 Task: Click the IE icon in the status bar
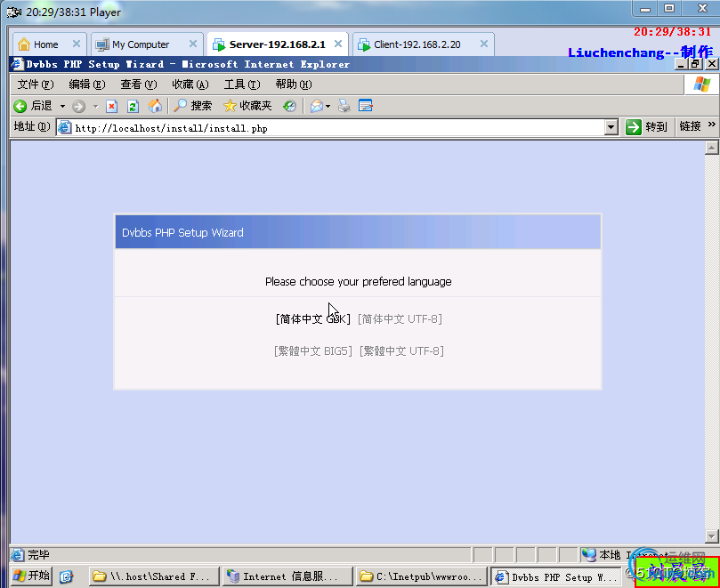click(x=18, y=555)
